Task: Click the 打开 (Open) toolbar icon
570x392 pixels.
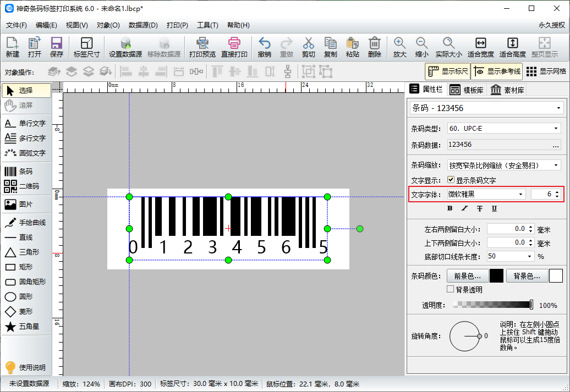Action: tap(35, 47)
